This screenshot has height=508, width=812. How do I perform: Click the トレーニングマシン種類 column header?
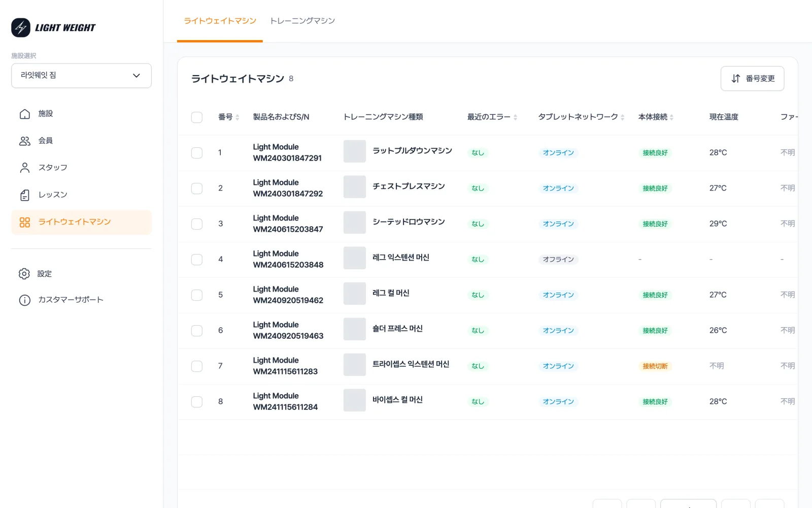point(383,117)
